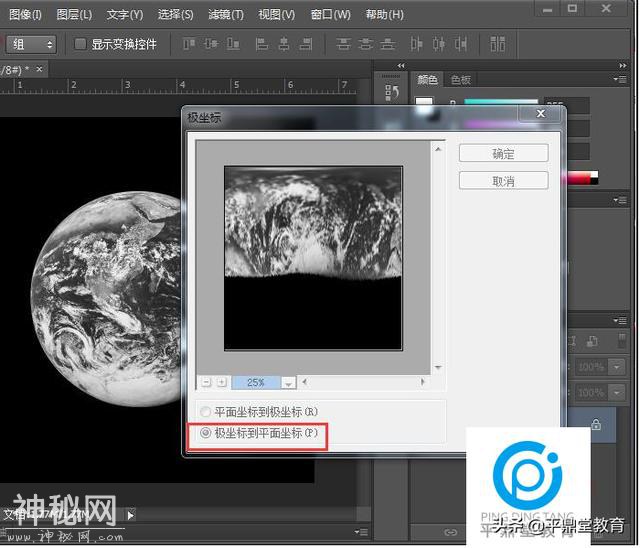Open the 选择(S) menu
Screen dimensions: 640x548
pos(176,15)
